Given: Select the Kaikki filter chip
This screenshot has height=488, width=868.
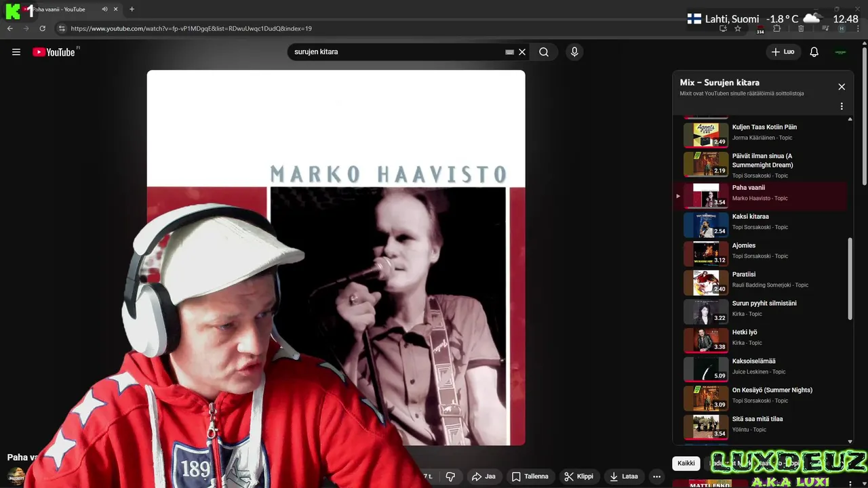Looking at the screenshot, I should pos(686,464).
